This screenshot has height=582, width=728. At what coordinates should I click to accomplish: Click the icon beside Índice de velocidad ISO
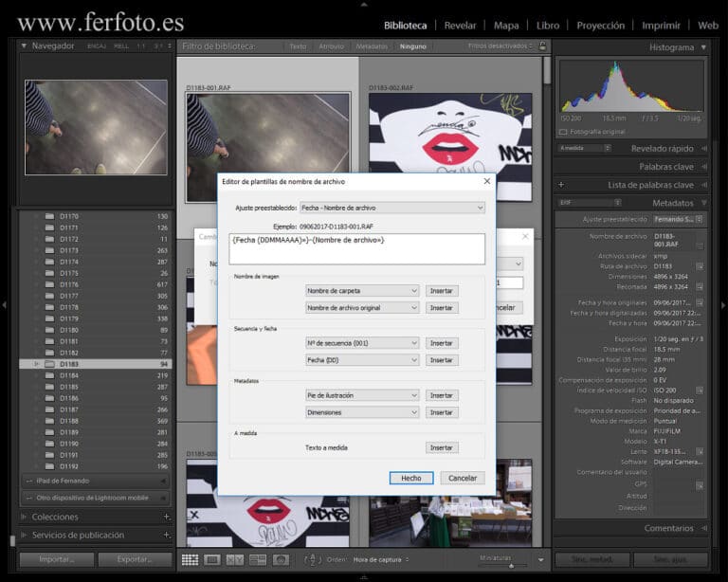tap(700, 391)
